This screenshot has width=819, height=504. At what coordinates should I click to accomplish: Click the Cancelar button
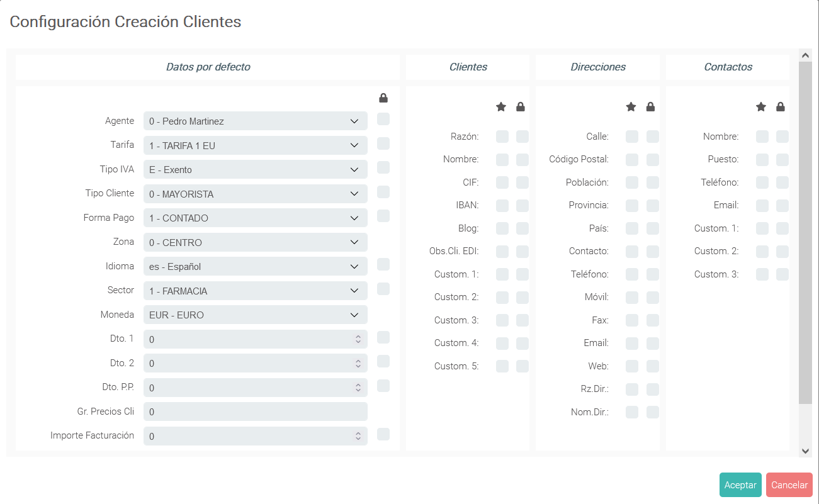coord(789,485)
